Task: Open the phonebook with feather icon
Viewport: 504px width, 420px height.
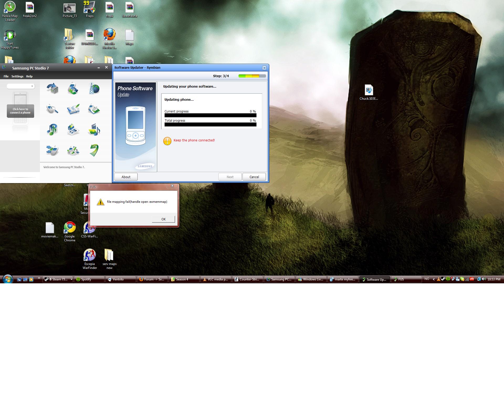Action: click(73, 109)
